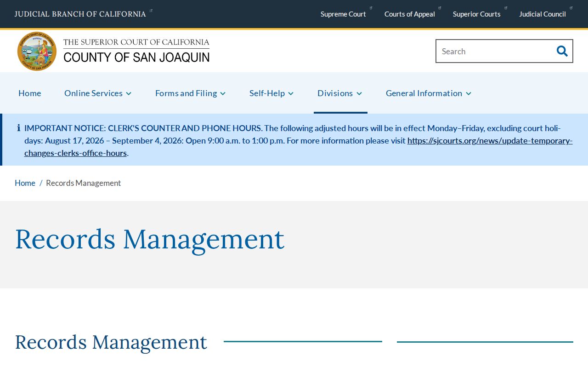Go to Home in the navigation bar
Image resolution: width=588 pixels, height=368 pixels.
coord(30,93)
